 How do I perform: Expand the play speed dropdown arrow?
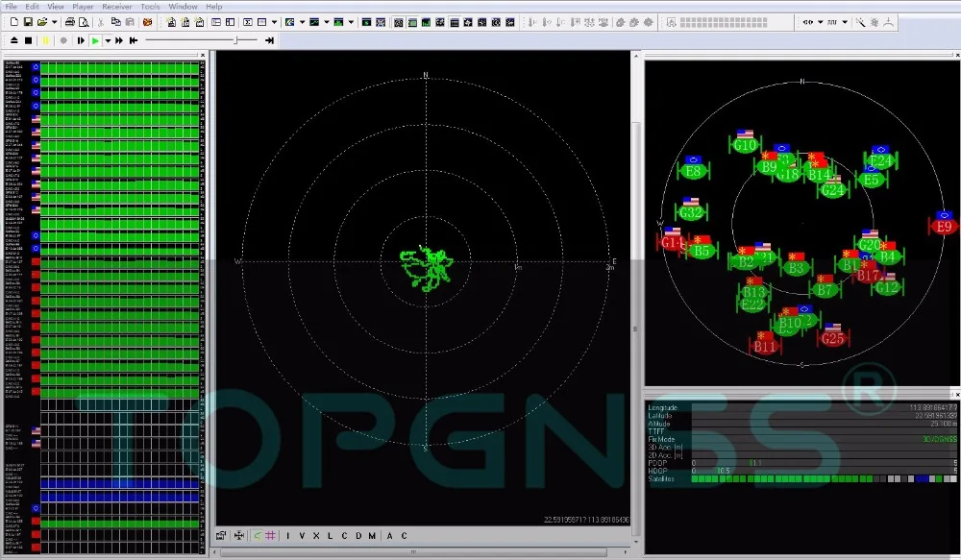[x=107, y=40]
